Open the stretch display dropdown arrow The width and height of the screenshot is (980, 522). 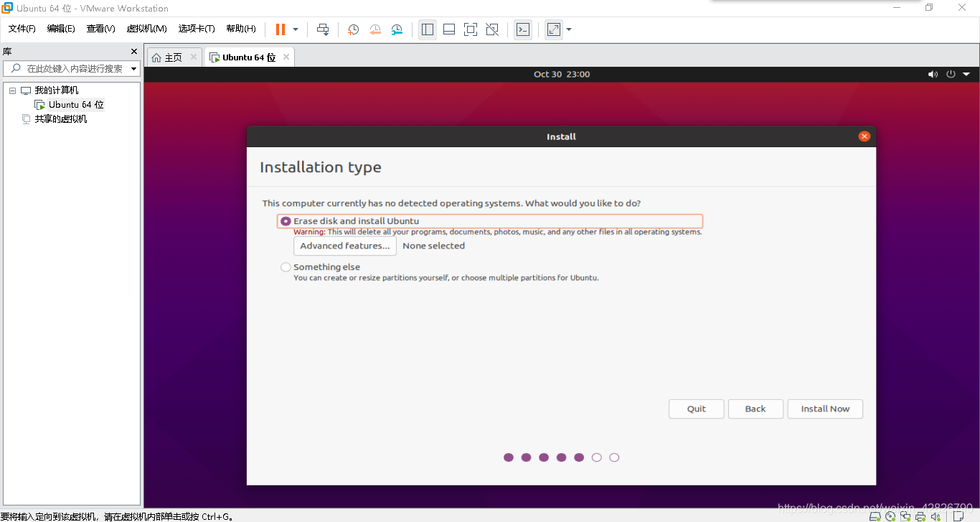coord(569,29)
